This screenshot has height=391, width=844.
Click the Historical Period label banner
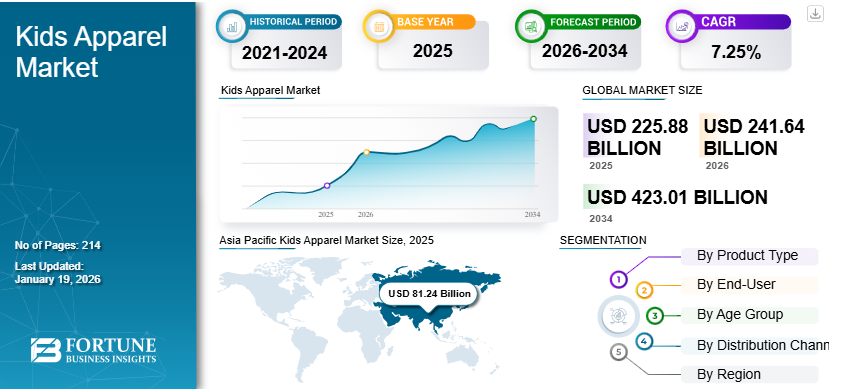tap(293, 22)
